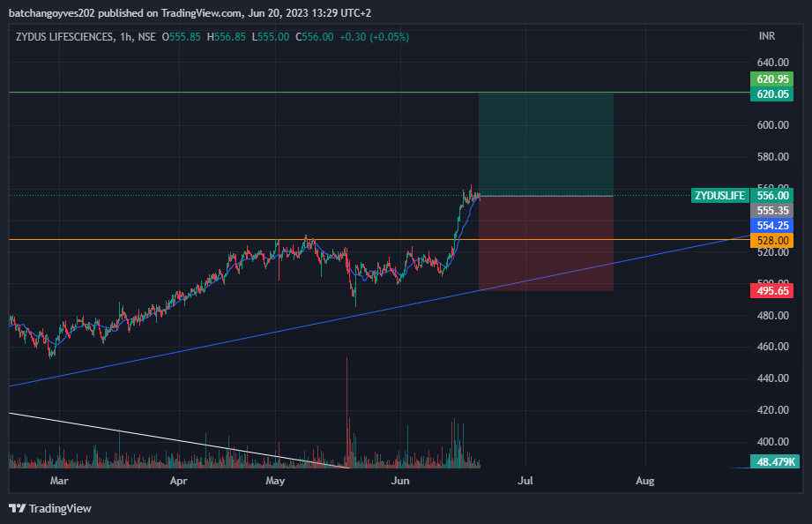Click the INR currency label
This screenshot has height=524, width=812.
pos(767,36)
